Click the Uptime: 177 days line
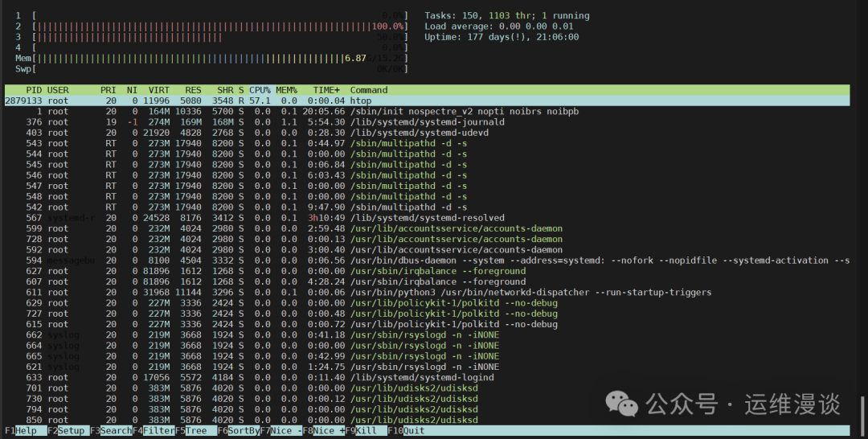The image size is (868, 439). (x=502, y=37)
